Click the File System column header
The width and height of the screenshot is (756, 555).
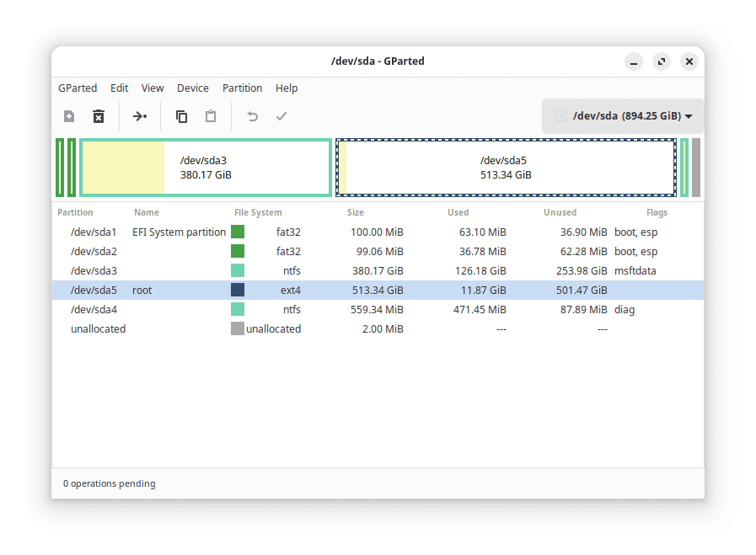pos(258,212)
